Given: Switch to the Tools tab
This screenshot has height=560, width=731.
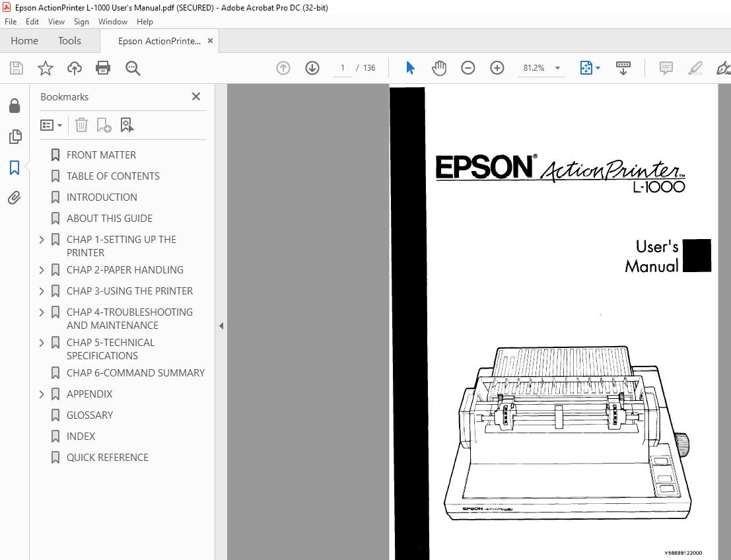Looking at the screenshot, I should [x=69, y=41].
